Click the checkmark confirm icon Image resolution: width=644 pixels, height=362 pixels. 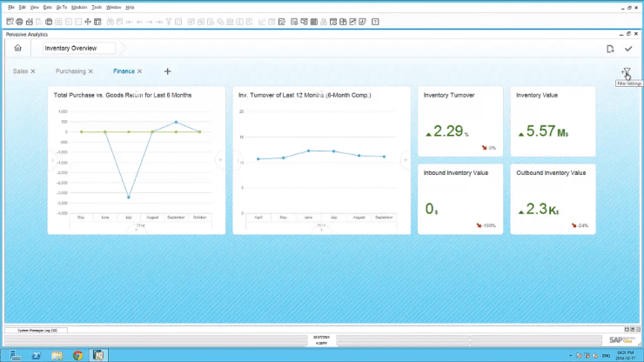coord(628,49)
